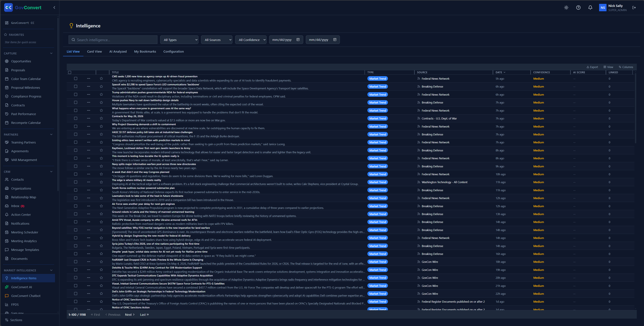Star the 'CMS seeks 1,200 new hires' row
The width and height of the screenshot is (644, 326).
pyautogui.click(x=101, y=78)
